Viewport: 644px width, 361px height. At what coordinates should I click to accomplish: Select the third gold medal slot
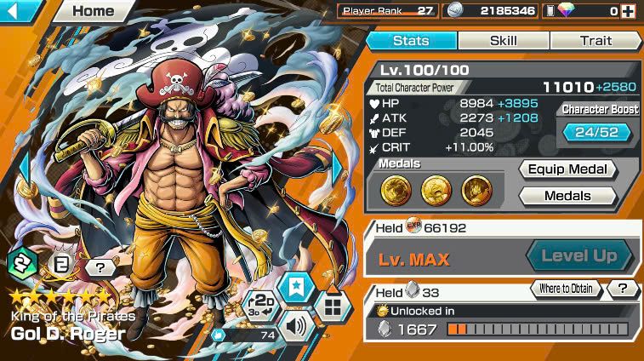coord(476,191)
